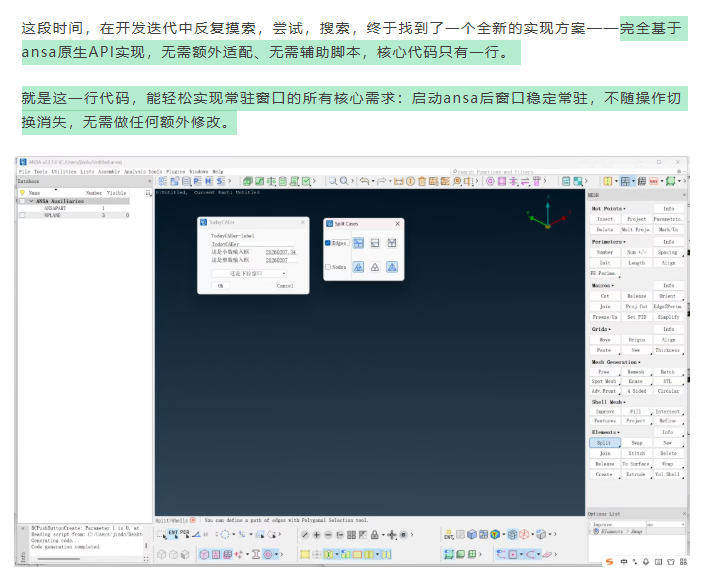Expand the Perimeters group header
This screenshot has width=716, height=569.
point(608,242)
